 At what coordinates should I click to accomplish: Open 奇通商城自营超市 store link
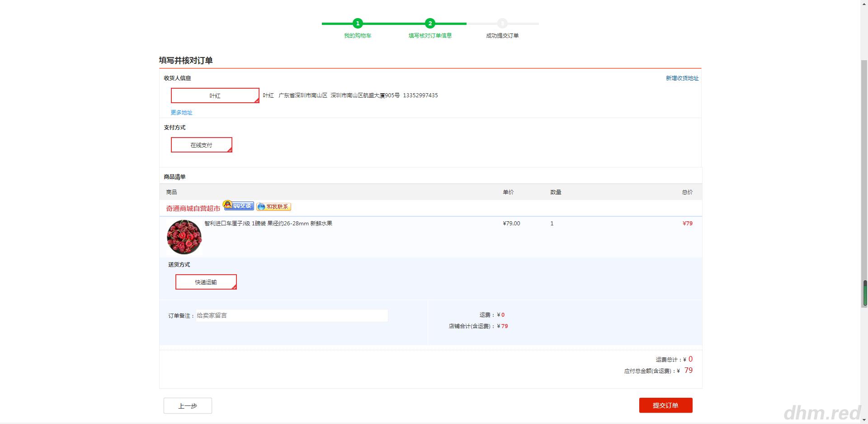point(193,209)
